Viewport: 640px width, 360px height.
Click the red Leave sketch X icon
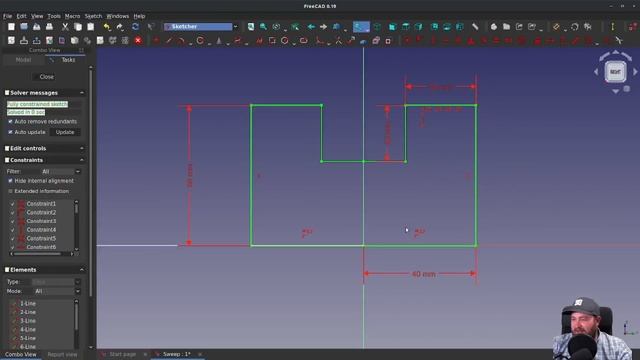(x=138, y=40)
